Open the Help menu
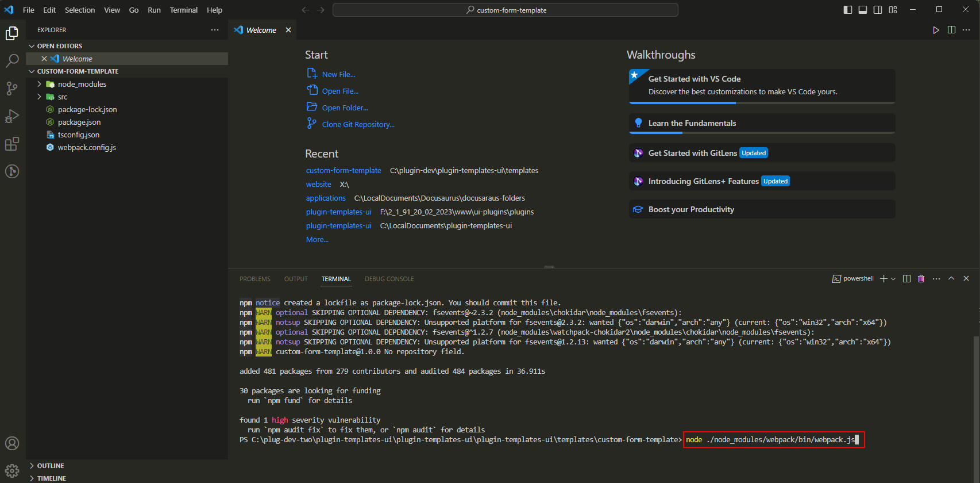The image size is (980, 483). coord(214,10)
